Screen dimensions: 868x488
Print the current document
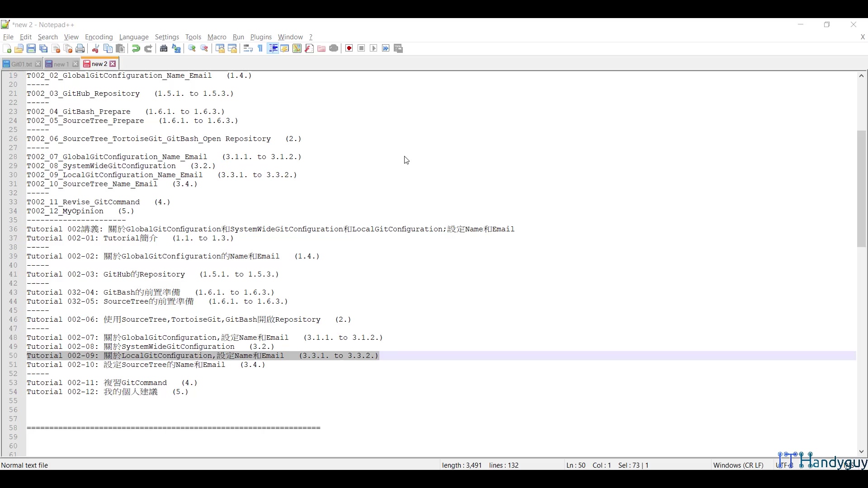[x=80, y=48]
